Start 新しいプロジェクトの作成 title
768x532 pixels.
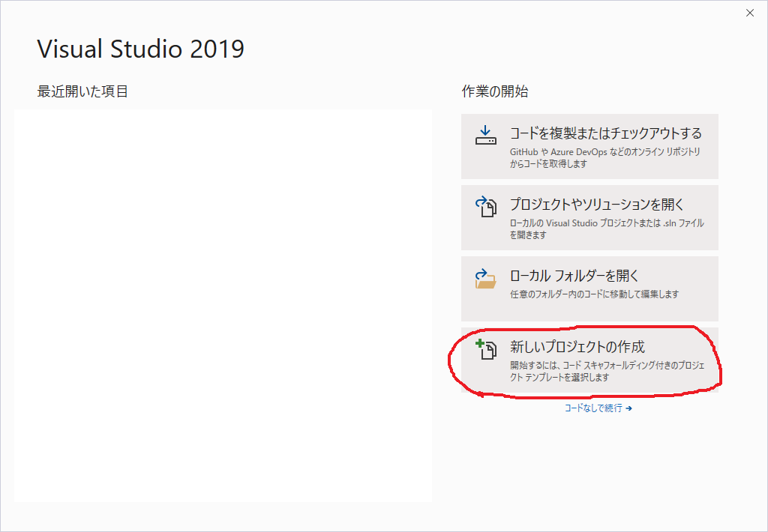pos(577,347)
